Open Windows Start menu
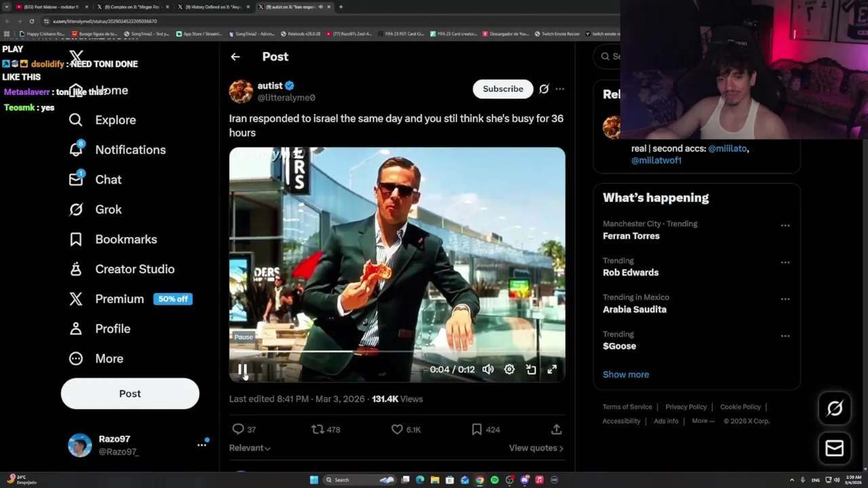Screen dimensions: 868x488 (314, 480)
